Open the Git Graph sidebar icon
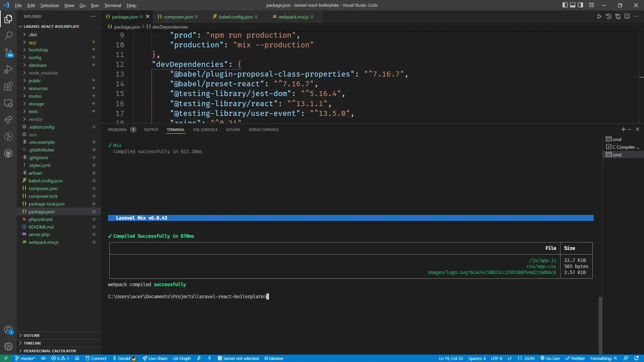644x362 pixels. click(x=8, y=136)
